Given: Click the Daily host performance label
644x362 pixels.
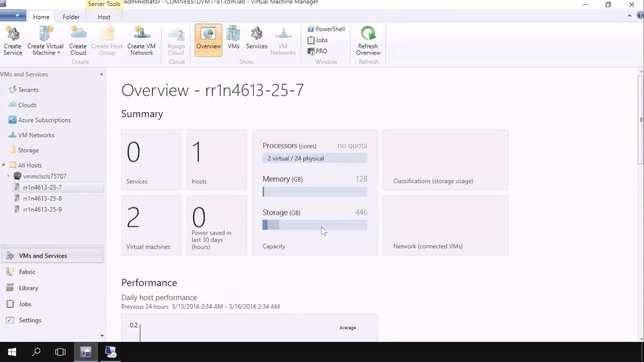Looking at the screenshot, I should [159, 298].
